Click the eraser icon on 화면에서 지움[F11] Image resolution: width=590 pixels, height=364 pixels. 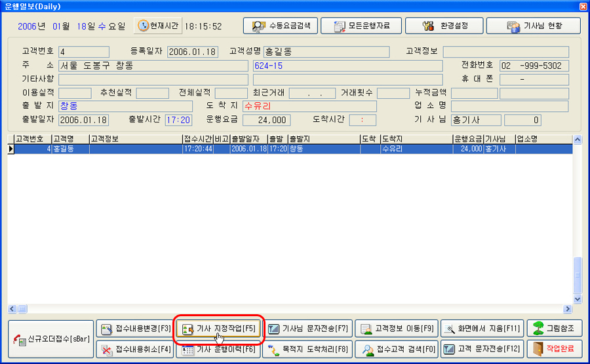(x=449, y=329)
